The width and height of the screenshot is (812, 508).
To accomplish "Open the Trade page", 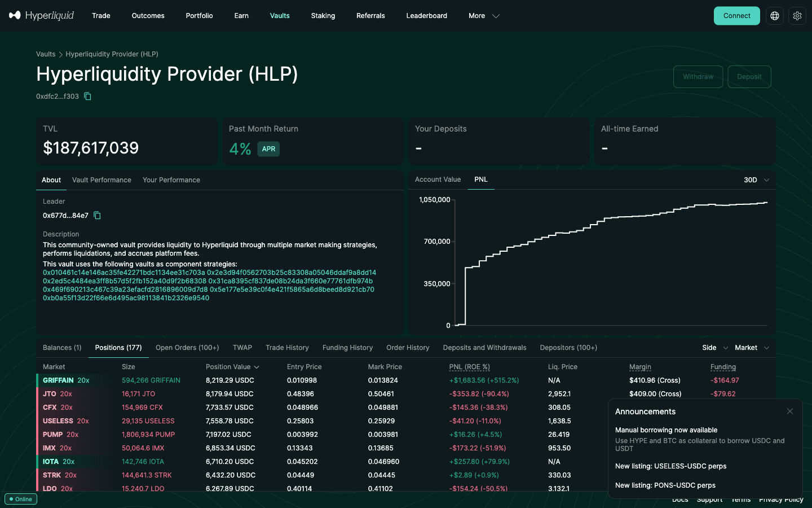I will [101, 16].
